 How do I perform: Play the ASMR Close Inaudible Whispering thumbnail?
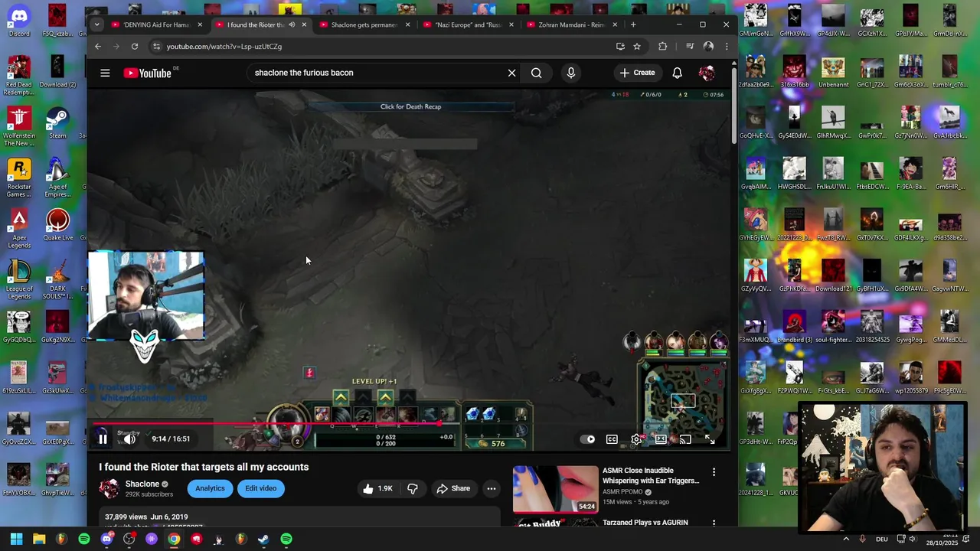coord(555,489)
